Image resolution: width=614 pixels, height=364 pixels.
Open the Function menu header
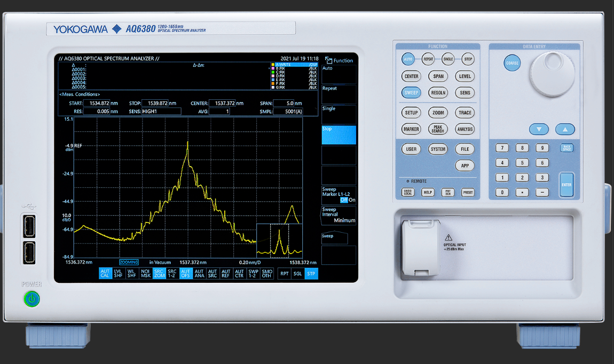click(x=342, y=60)
